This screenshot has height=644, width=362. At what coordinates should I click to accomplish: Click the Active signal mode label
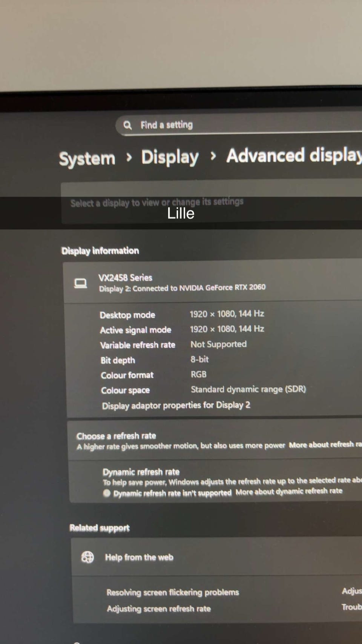click(136, 330)
